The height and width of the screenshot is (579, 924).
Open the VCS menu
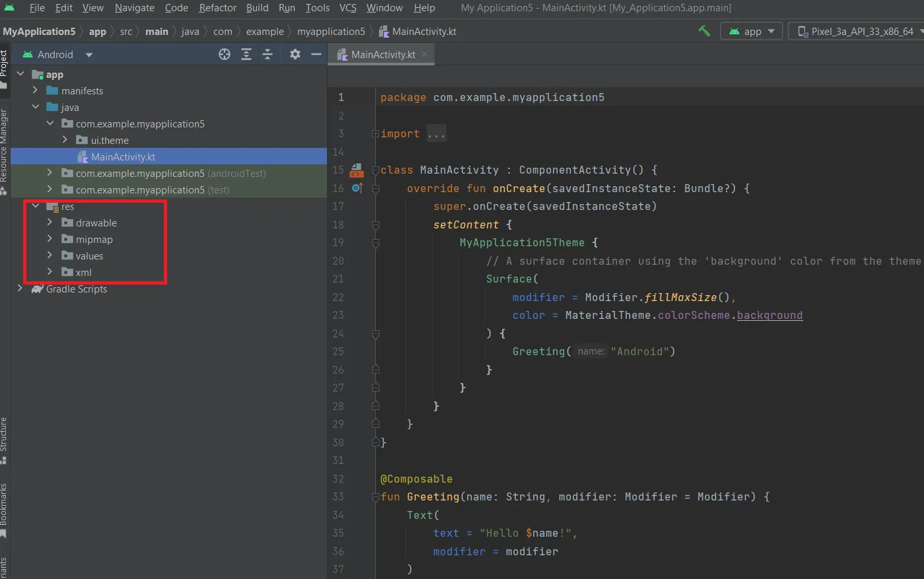click(x=347, y=8)
